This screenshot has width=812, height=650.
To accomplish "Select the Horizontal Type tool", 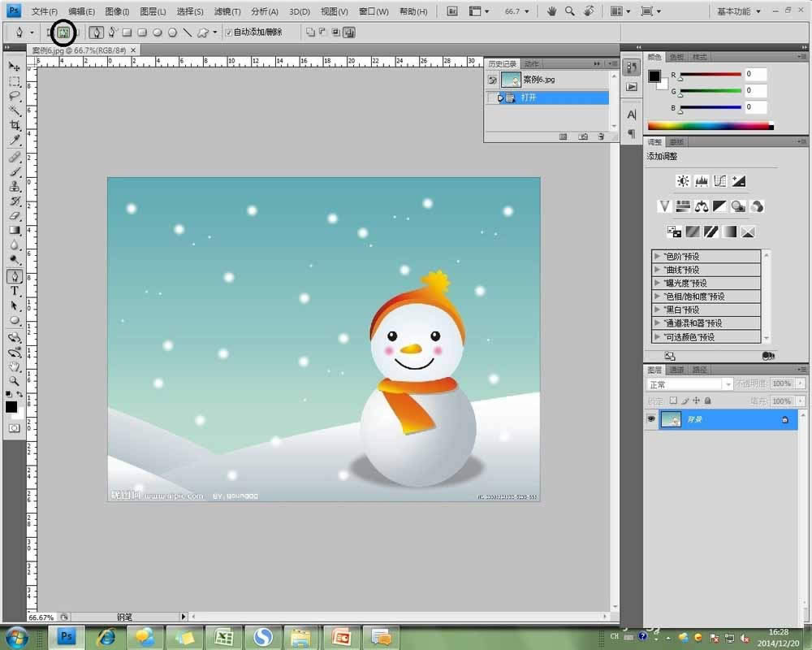I will click(x=15, y=290).
